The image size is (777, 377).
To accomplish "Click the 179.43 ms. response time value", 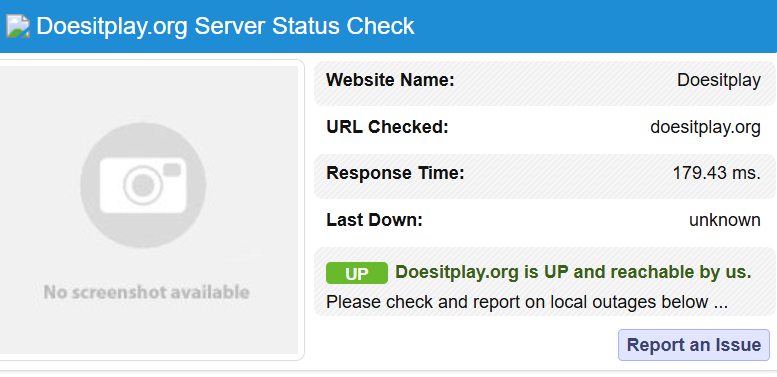I will click(716, 173).
